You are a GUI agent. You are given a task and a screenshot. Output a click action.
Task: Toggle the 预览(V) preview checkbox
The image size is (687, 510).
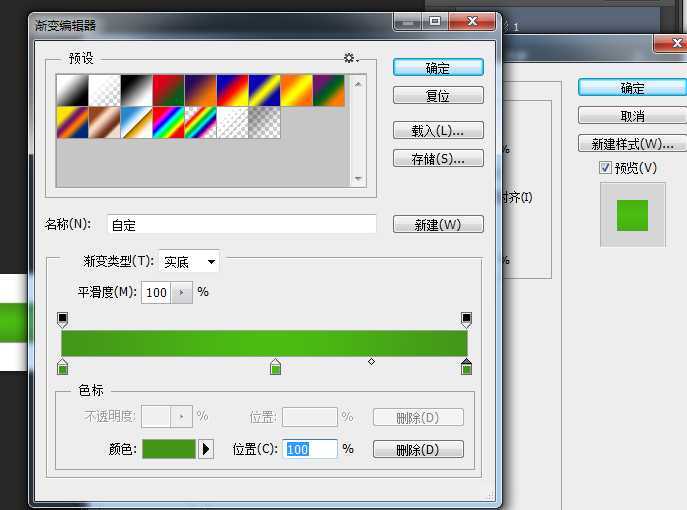tap(605, 167)
